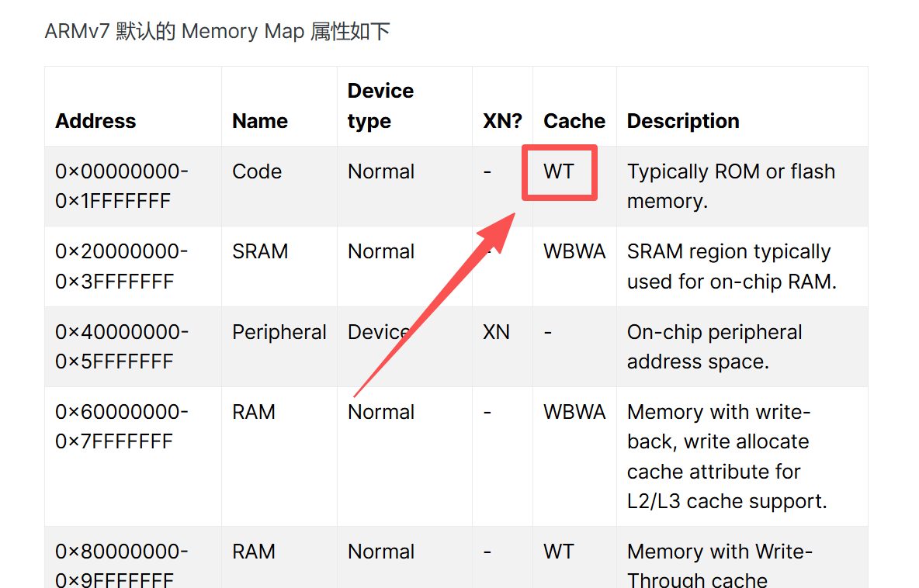Select the "SRAM" name cell
The width and height of the screenshot is (919, 588).
click(x=260, y=251)
